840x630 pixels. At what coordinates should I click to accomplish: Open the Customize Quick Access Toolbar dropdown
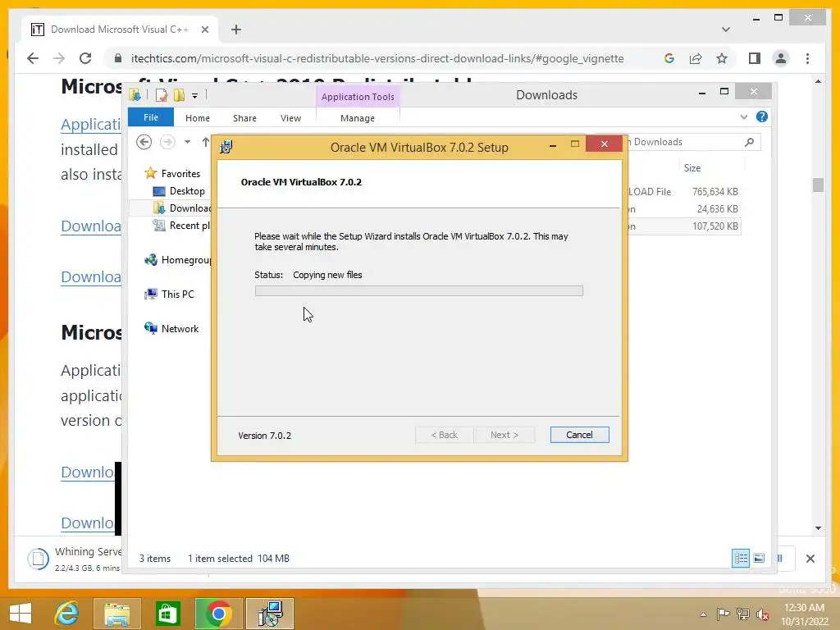click(195, 95)
